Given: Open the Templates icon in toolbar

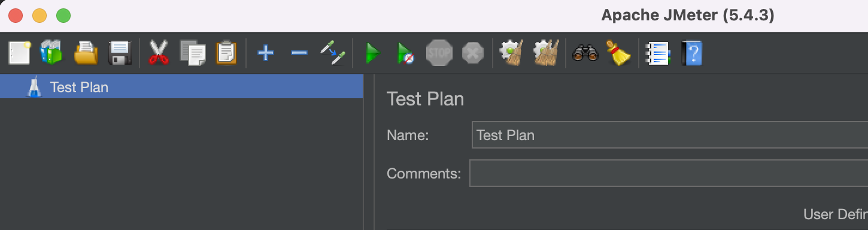Looking at the screenshot, I should 51,53.
